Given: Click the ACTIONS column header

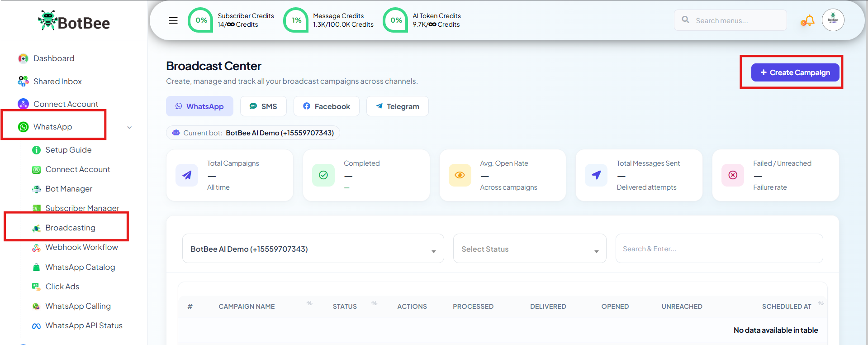Looking at the screenshot, I should pyautogui.click(x=412, y=307).
